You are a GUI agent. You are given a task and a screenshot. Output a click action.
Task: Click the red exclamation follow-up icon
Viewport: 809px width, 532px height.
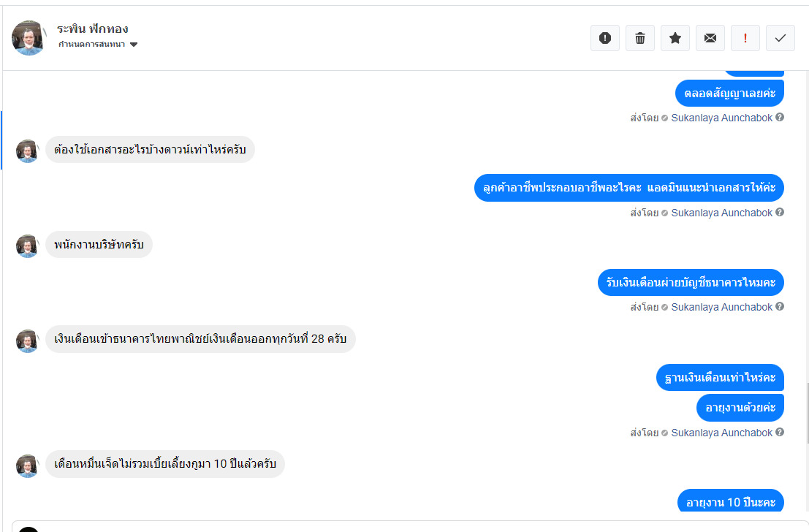pyautogui.click(x=745, y=38)
